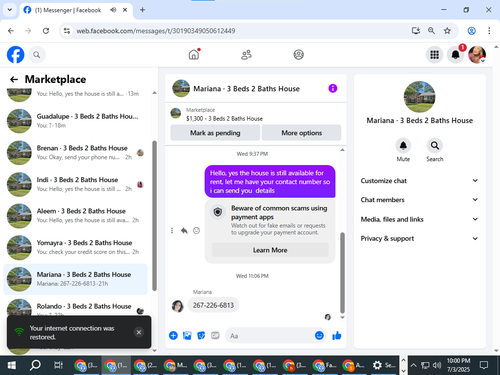Open Indi - 3 Beds 2 Baths House chat

76,184
